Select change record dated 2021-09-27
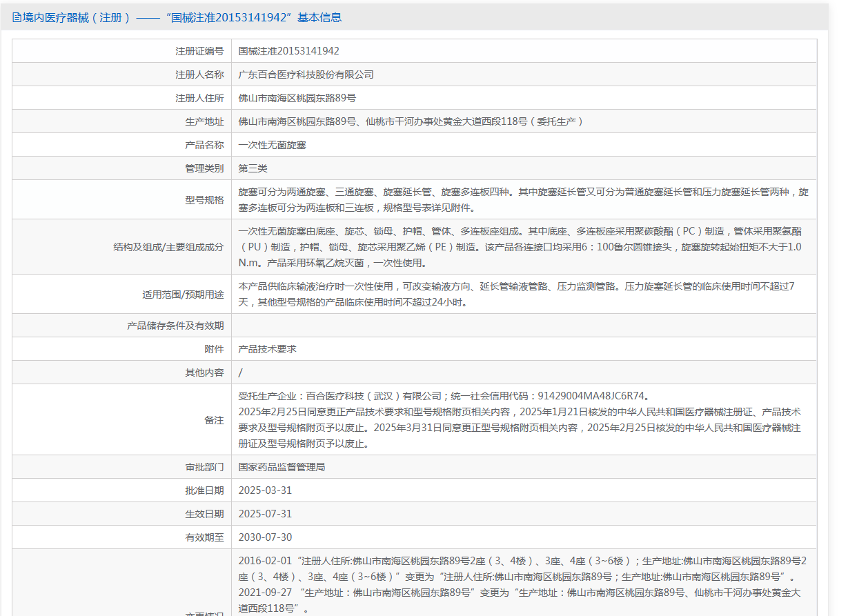848x616 pixels. pos(519,601)
